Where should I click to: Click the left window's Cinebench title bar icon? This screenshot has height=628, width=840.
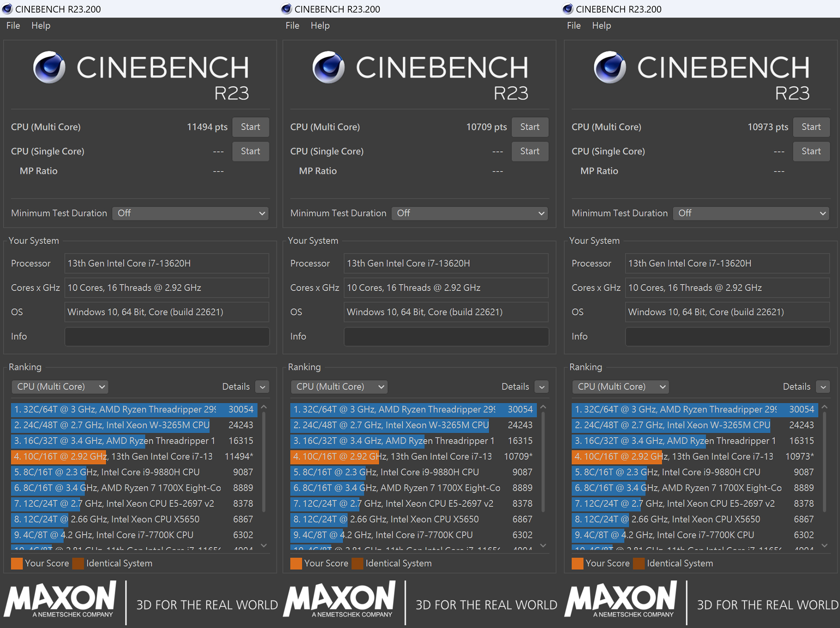7,9
